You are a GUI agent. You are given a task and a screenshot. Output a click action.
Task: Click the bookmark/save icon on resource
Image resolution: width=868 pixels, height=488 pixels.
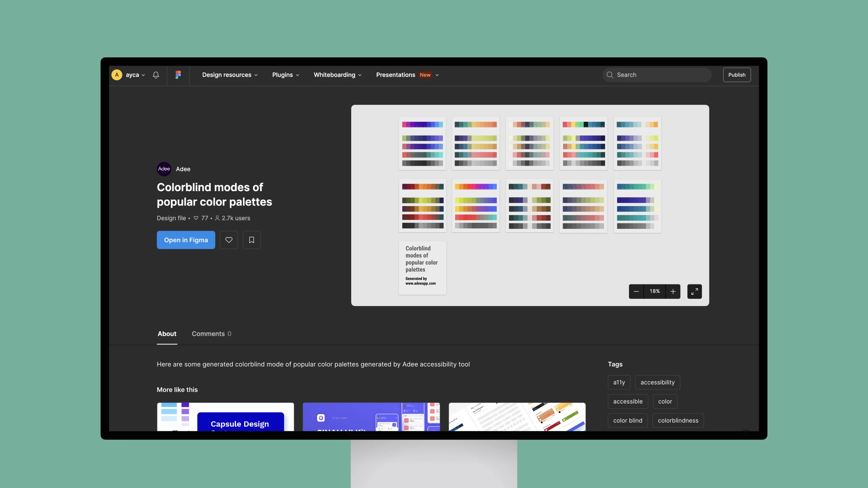pos(252,240)
